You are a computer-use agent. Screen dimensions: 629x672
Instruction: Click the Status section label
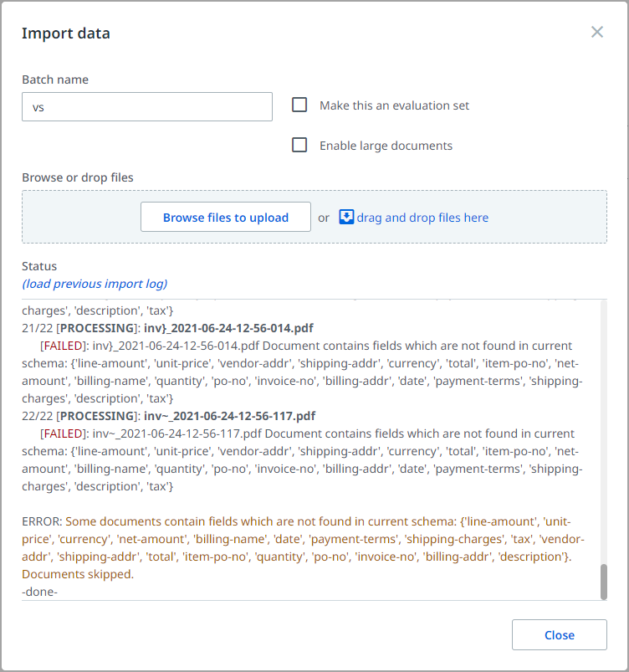click(x=39, y=265)
